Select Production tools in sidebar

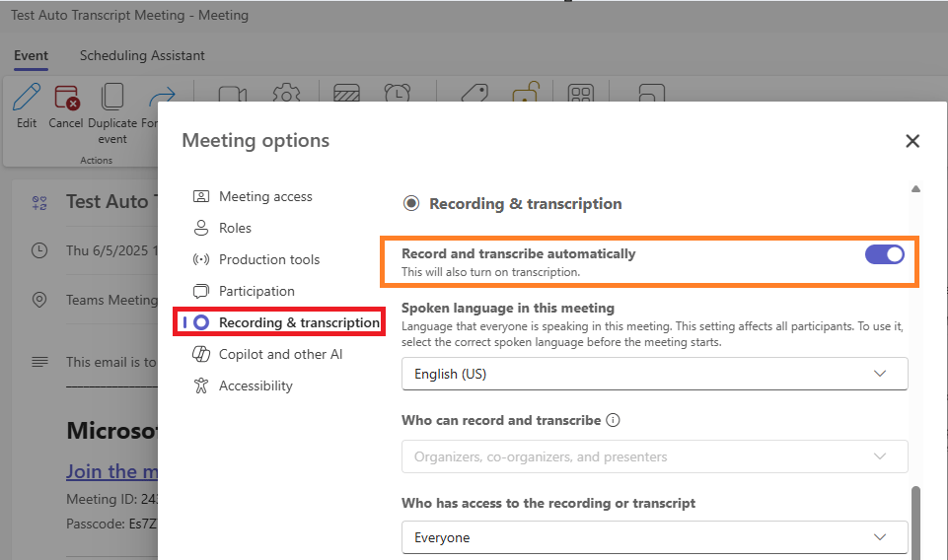[x=268, y=259]
